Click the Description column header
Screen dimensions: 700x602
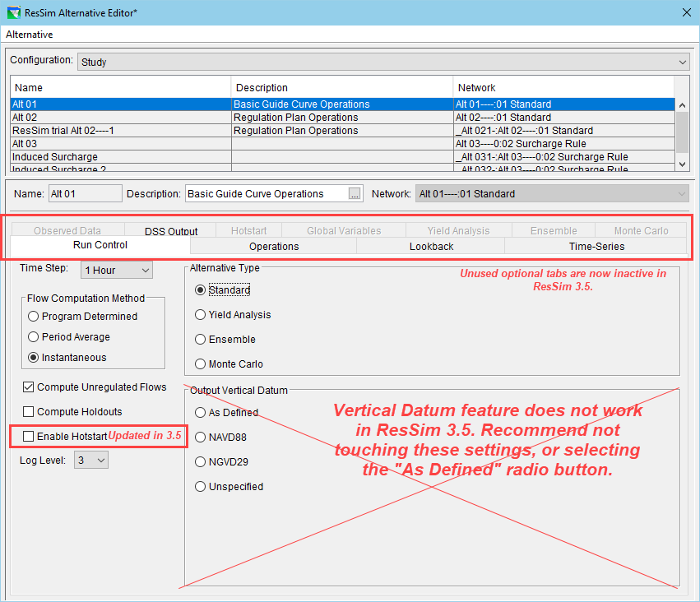[342, 87]
